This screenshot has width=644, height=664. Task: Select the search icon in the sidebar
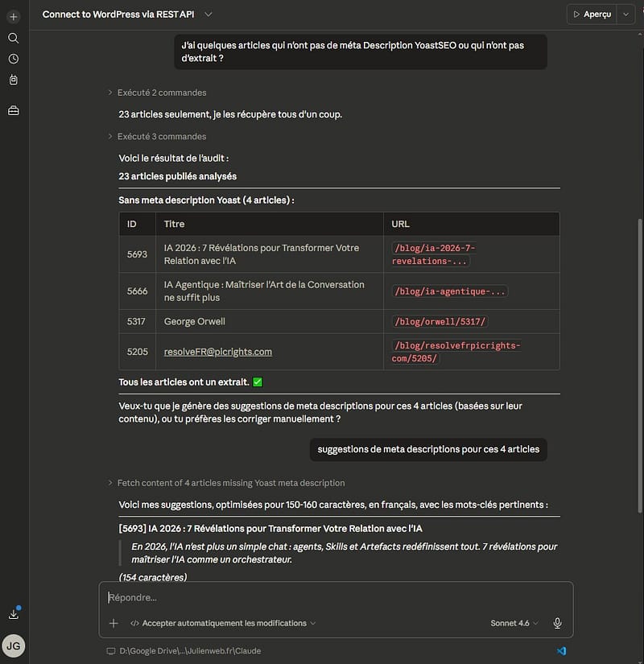click(x=13, y=37)
